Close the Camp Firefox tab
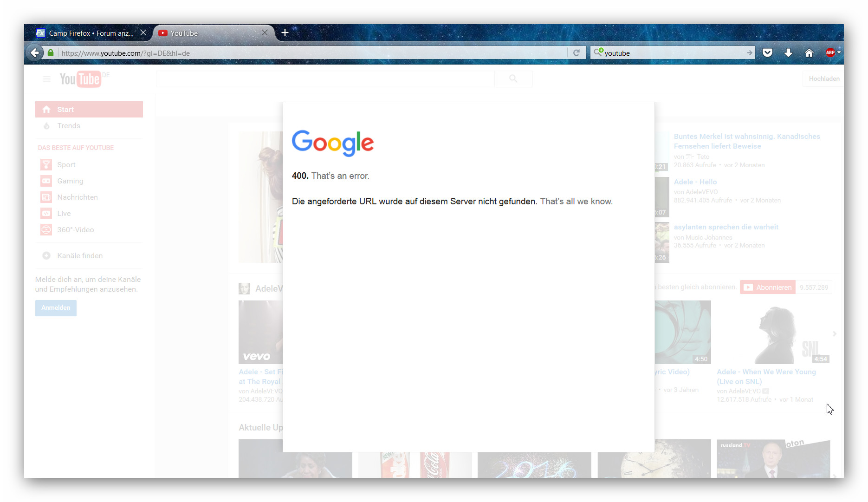This screenshot has width=868, height=502. pyautogui.click(x=143, y=33)
